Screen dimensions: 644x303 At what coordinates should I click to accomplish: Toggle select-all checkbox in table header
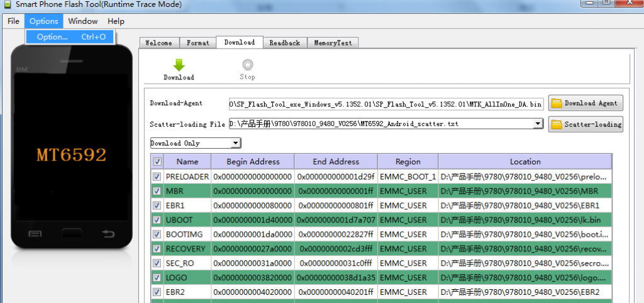(x=157, y=161)
